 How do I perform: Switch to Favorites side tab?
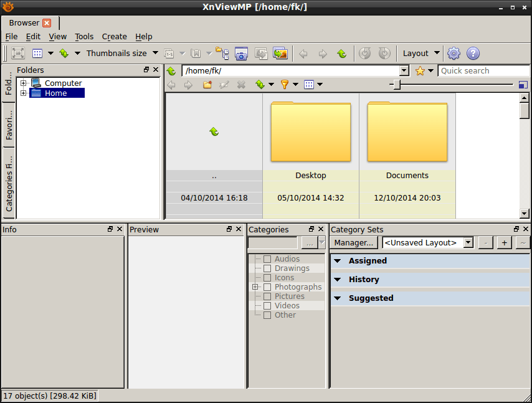9,125
